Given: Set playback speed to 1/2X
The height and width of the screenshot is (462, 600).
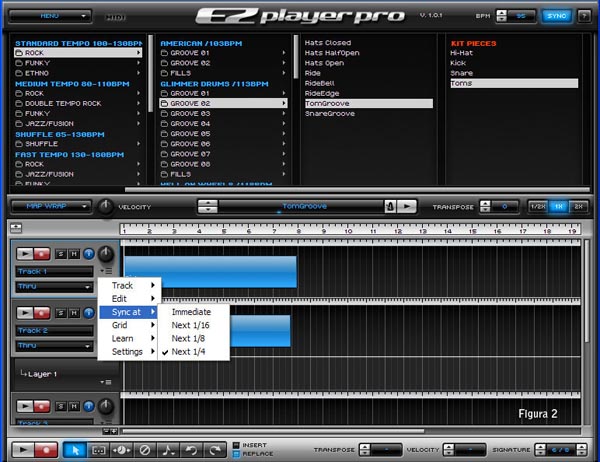Looking at the screenshot, I should [538, 207].
